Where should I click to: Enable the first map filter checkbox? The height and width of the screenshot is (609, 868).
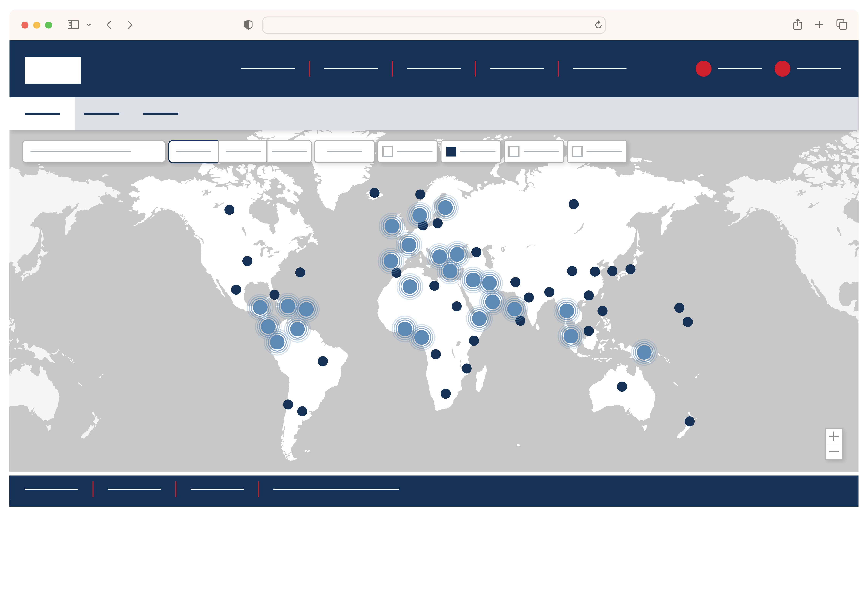click(388, 152)
